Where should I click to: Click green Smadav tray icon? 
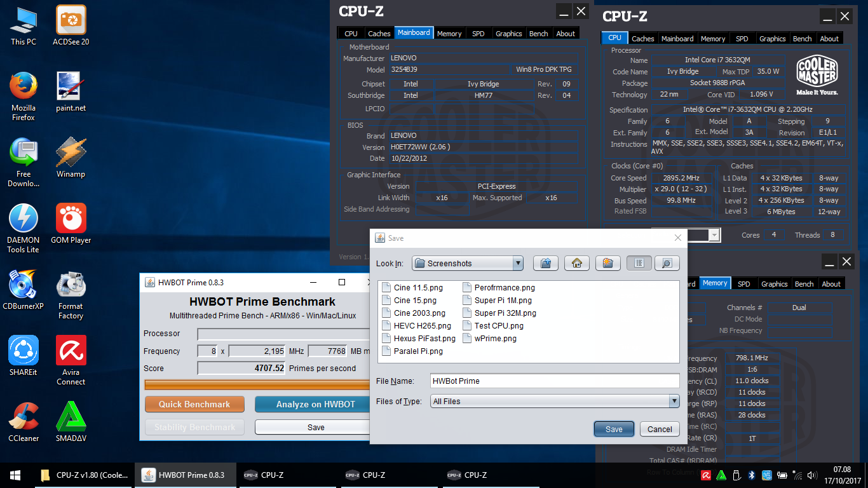721,475
